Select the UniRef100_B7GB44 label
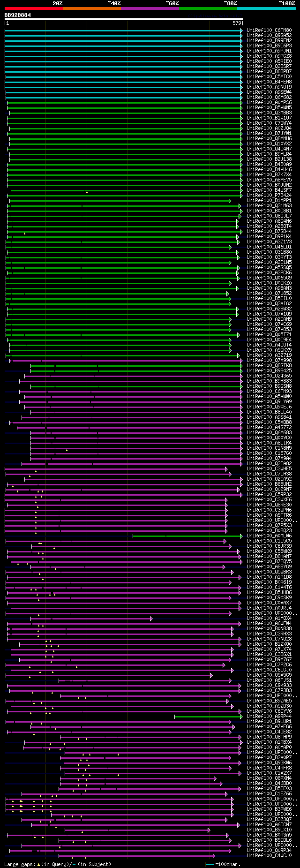 (269, 232)
